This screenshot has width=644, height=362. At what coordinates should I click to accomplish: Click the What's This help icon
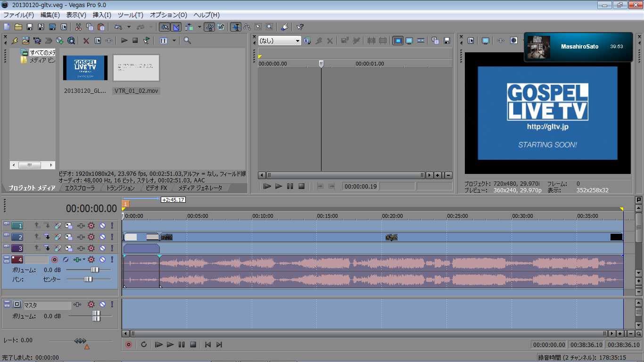point(300,27)
